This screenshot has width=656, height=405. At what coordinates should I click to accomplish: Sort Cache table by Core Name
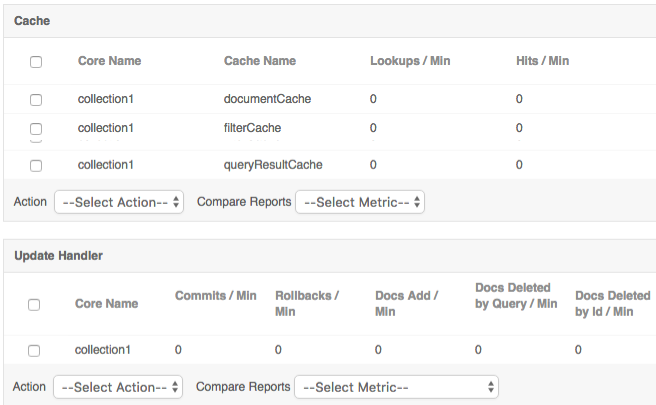109,61
